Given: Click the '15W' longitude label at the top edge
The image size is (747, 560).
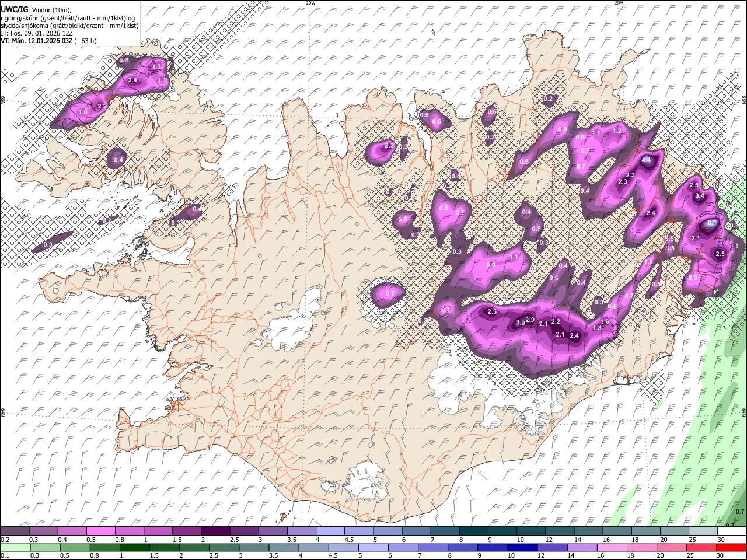Looking at the screenshot, I should pyautogui.click(x=618, y=3).
